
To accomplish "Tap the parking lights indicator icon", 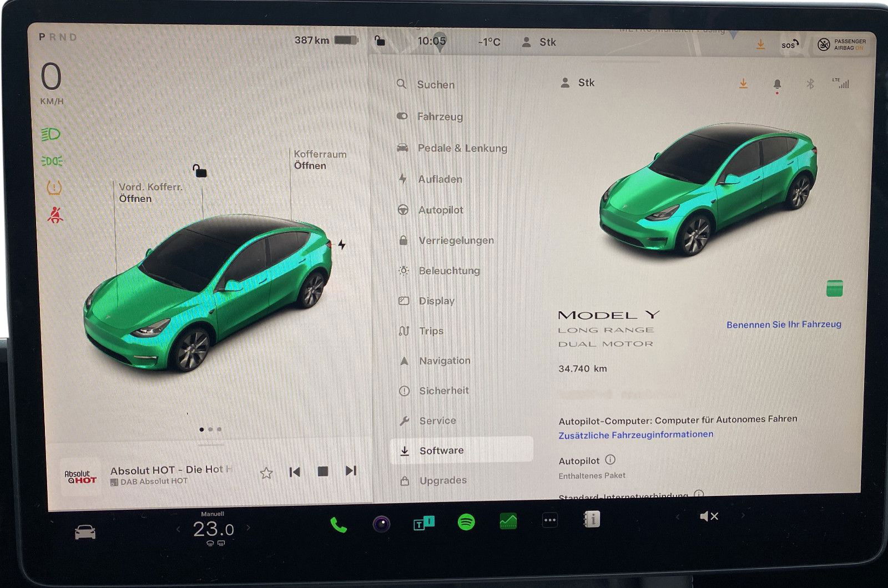I will point(52,161).
